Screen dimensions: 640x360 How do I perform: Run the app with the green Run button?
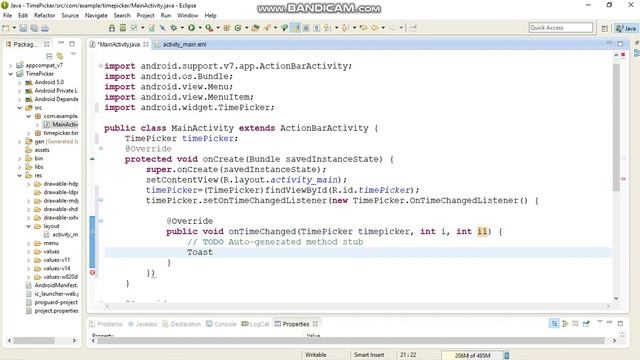click(x=191, y=28)
